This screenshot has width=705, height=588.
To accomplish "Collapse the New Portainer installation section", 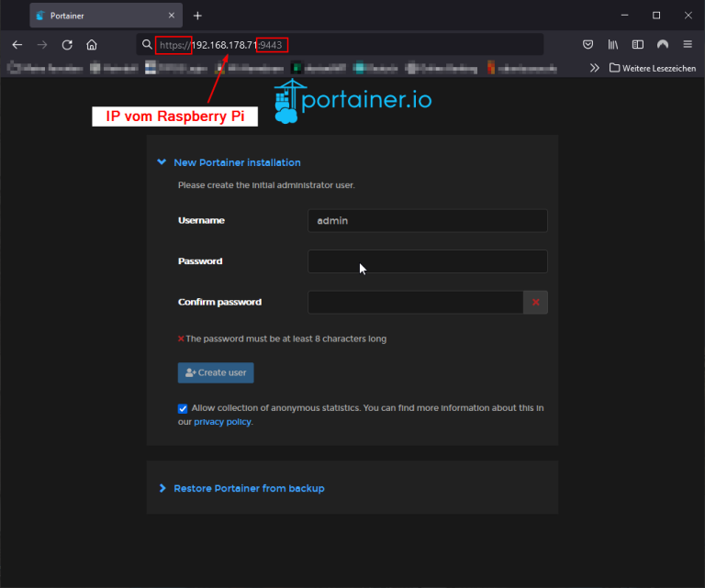I will point(162,162).
